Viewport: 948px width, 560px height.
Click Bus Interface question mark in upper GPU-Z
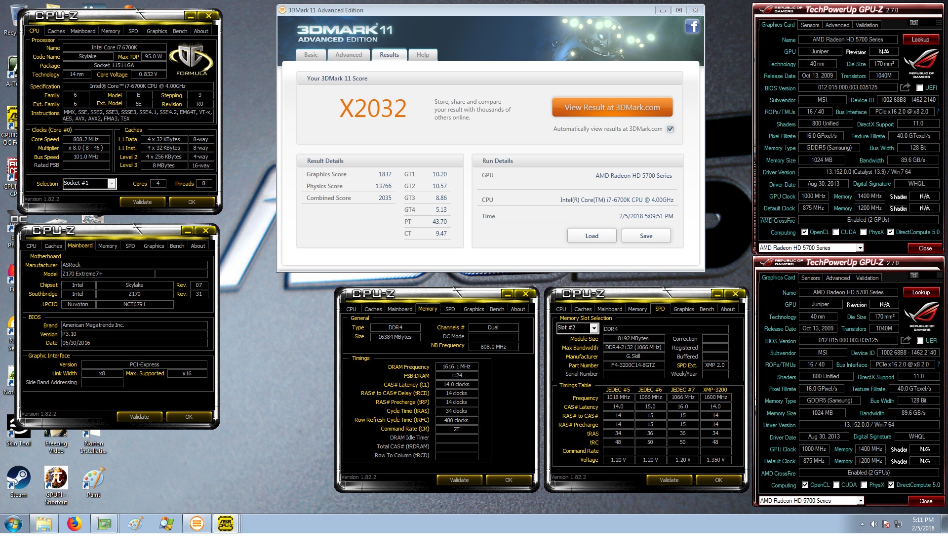938,112
